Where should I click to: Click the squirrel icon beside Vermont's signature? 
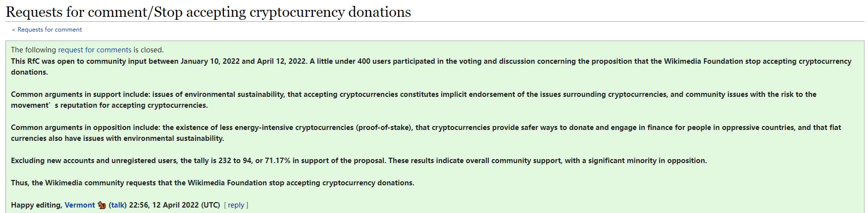click(102, 205)
